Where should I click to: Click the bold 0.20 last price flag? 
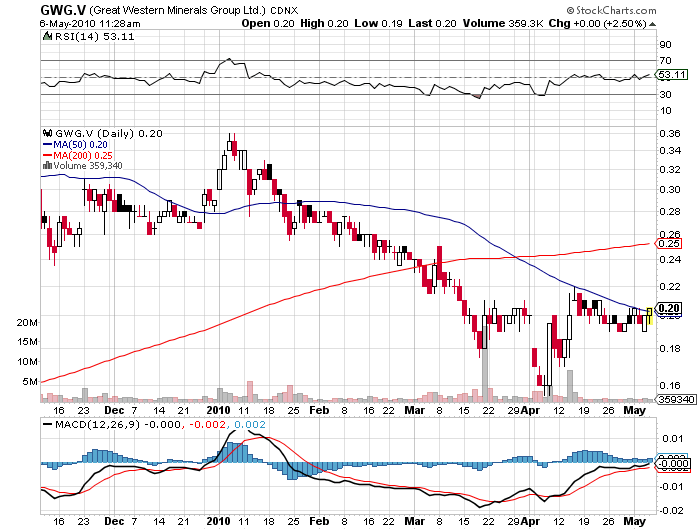[669, 308]
